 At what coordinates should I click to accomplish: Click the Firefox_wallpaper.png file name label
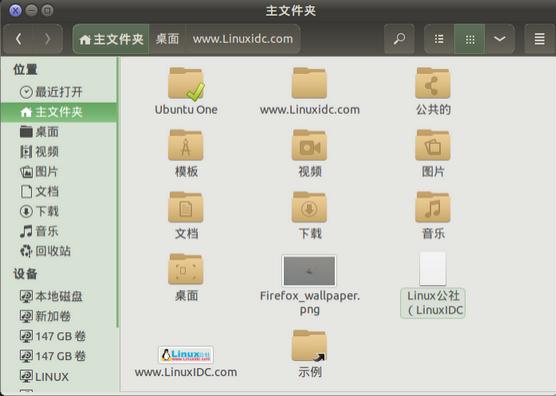[x=310, y=302]
